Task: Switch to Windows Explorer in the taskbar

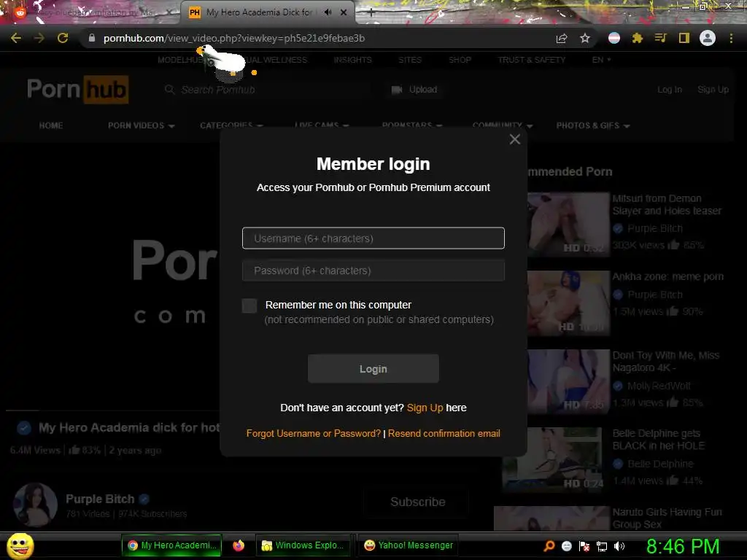Action: pos(303,545)
